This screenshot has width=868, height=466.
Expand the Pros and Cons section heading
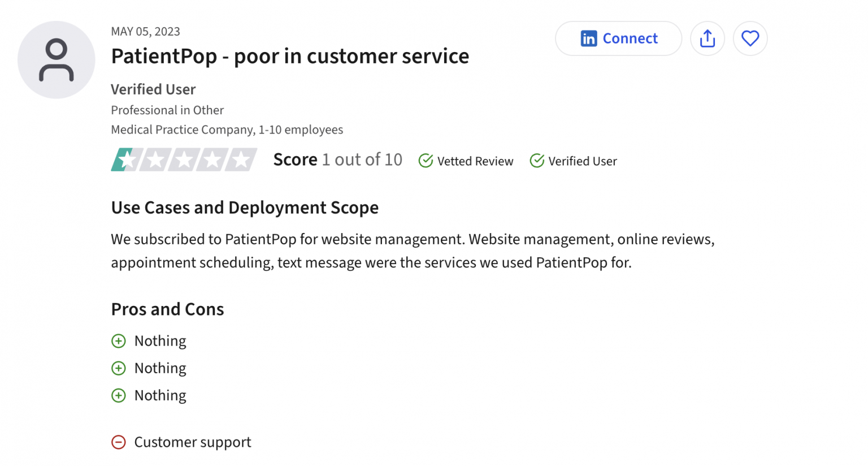167,309
